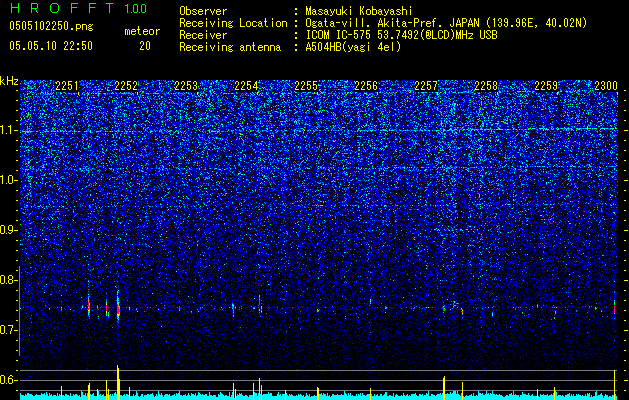Click the strong meteor echo just before 2252

pos(118,308)
